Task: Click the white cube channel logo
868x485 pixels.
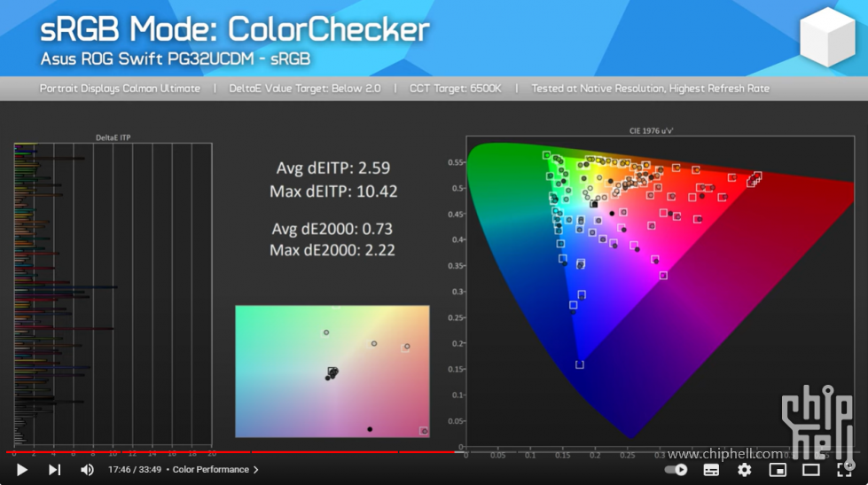Action: [827, 36]
